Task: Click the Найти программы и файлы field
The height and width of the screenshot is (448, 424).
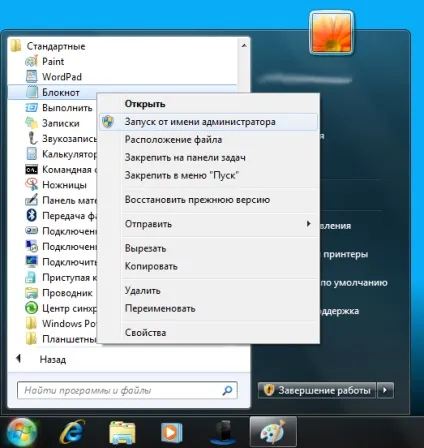Action: (x=127, y=390)
